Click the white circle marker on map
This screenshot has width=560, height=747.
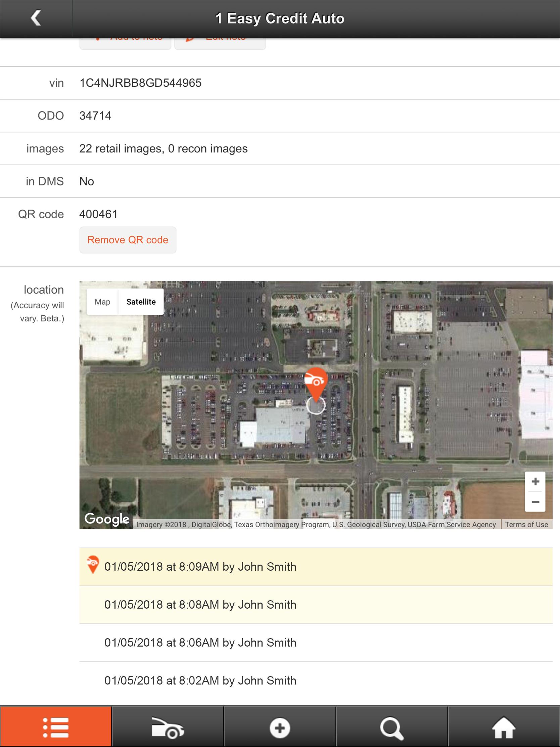click(316, 405)
